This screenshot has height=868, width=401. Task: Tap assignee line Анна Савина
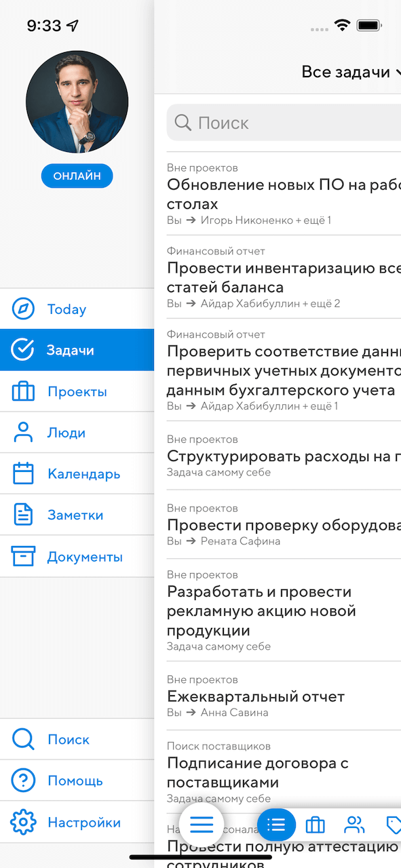pyautogui.click(x=218, y=713)
